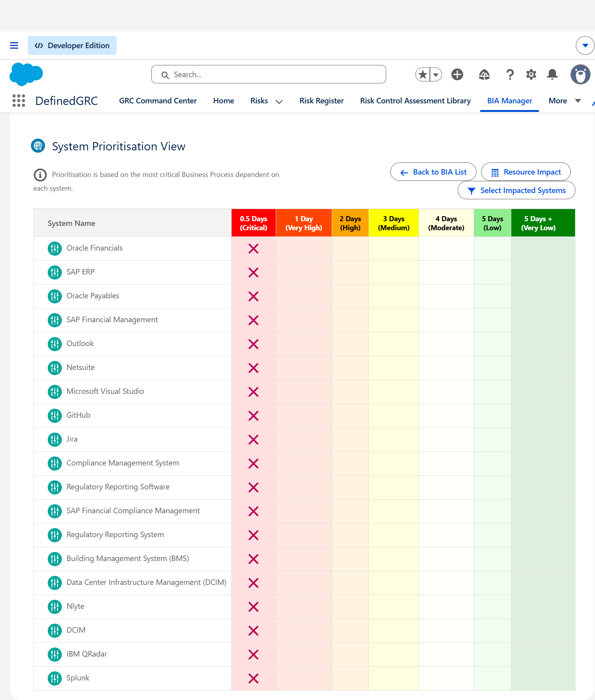The width and height of the screenshot is (595, 700).
Task: Click the 5 Days + (Very Low) green header
Action: (543, 223)
